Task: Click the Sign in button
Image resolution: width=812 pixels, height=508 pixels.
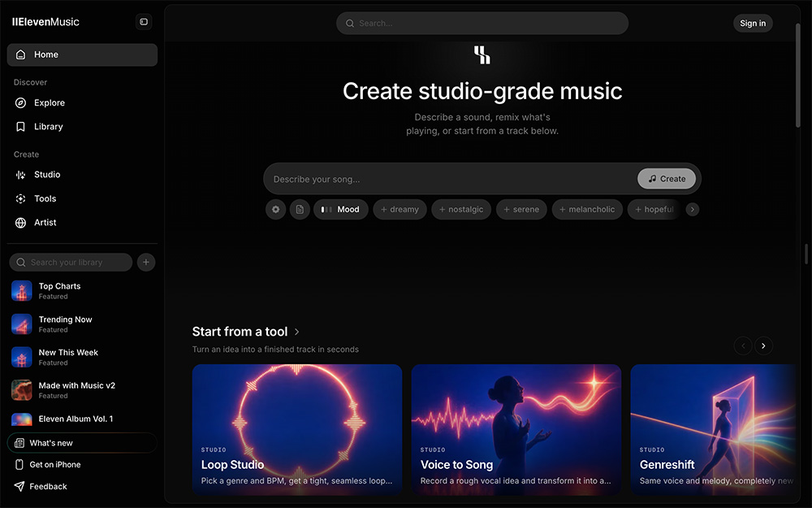Action: [x=753, y=24]
